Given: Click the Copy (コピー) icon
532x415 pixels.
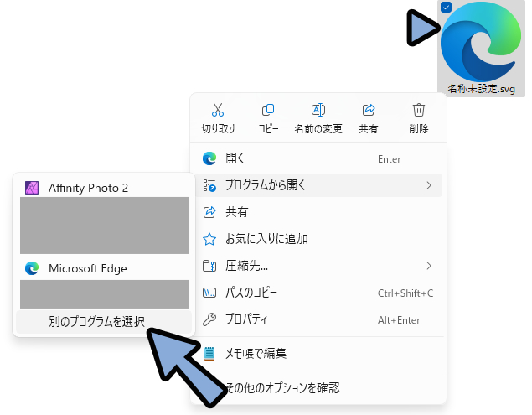Looking at the screenshot, I should click(268, 110).
